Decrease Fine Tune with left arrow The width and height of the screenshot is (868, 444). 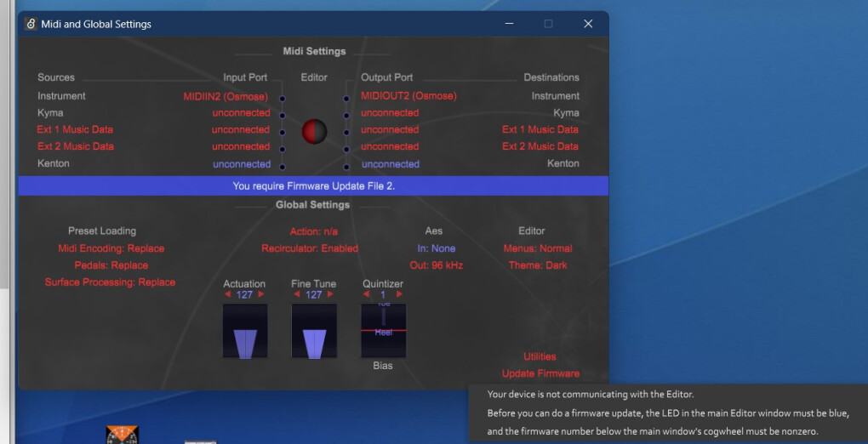(x=297, y=294)
